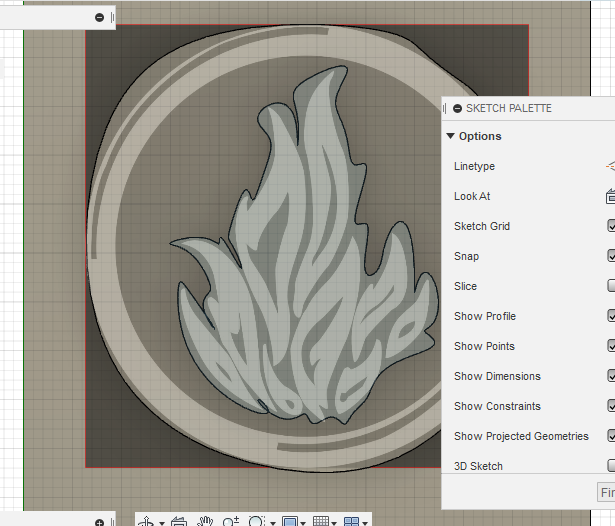Click the Show Projected Geometries label
Screen dimensions: 615x526
click(521, 436)
